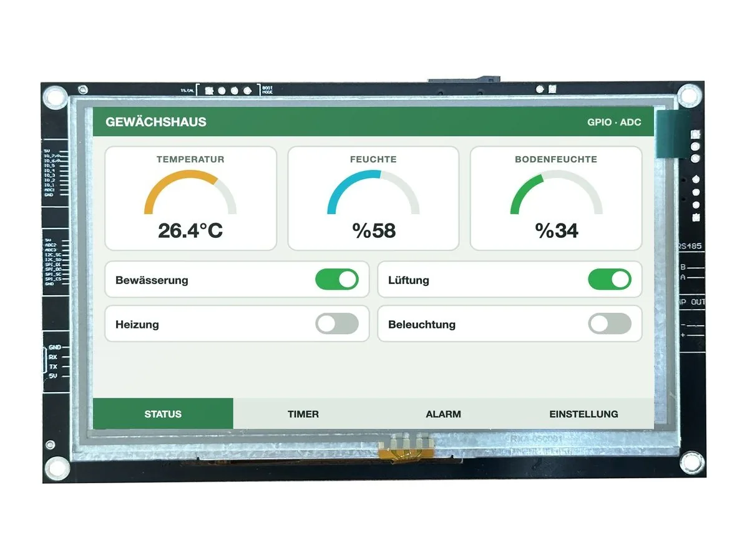
Task: Click the TEMPERATUR card label
Action: click(x=190, y=159)
